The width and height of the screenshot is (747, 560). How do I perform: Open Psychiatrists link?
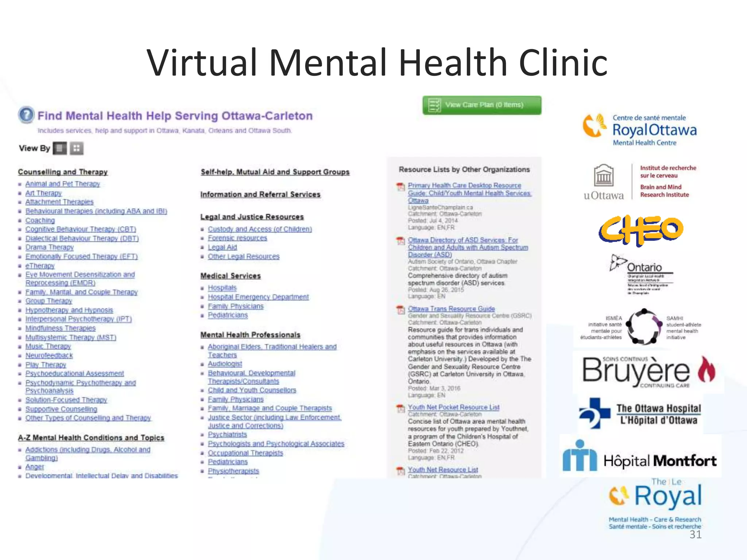[x=227, y=435]
